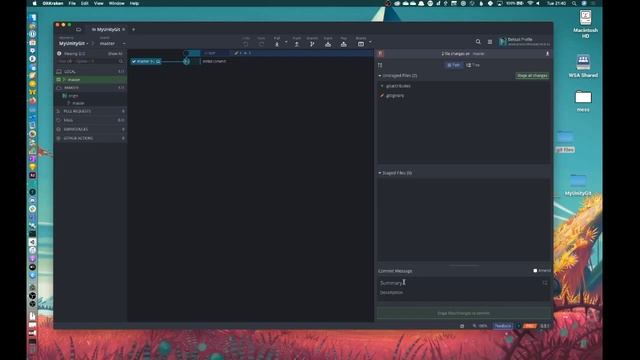Click the Show All link in sidebar
This screenshot has height=360, width=640.
115,54
